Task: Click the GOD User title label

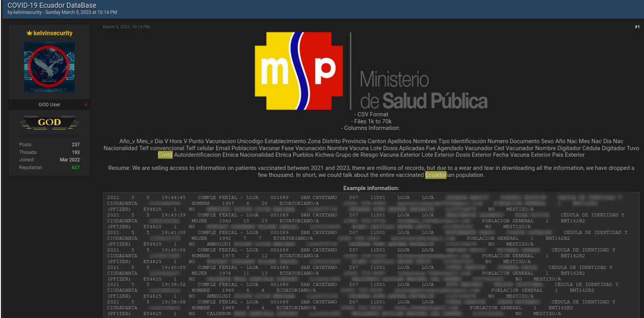Action: point(50,105)
